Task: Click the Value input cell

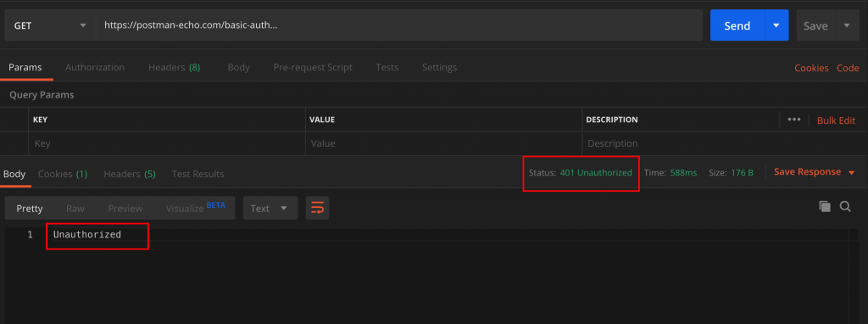Action: pyautogui.click(x=443, y=143)
